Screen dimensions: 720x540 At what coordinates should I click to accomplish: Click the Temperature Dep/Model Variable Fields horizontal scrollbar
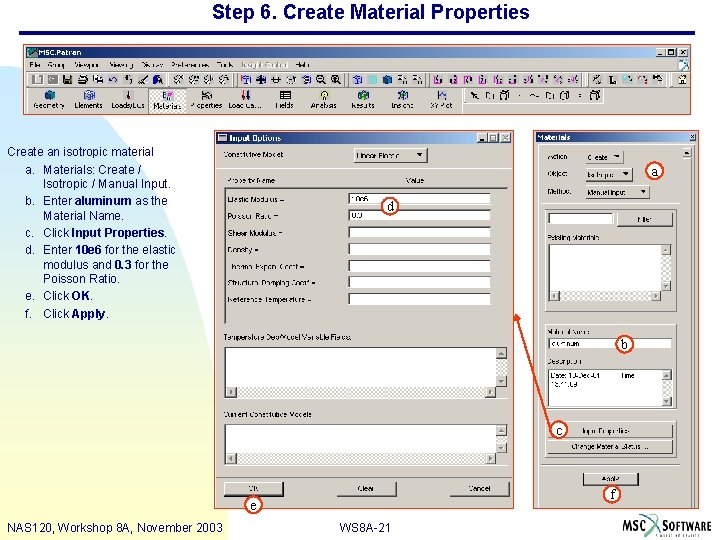pos(360,392)
